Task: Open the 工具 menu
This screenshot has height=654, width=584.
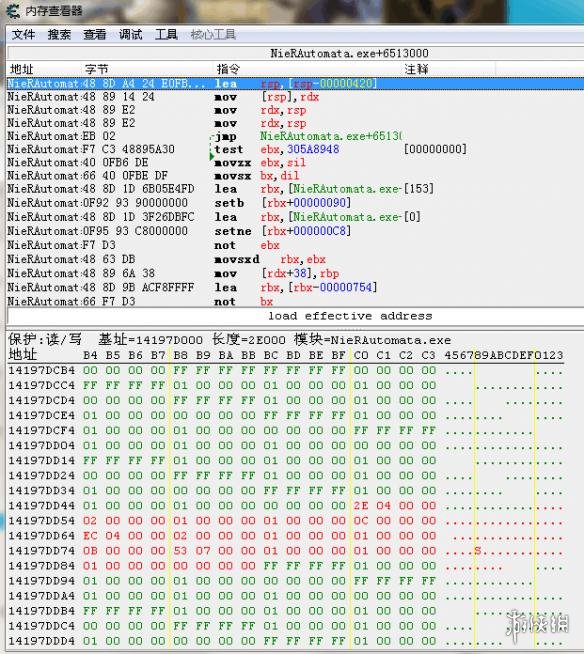Action: [x=166, y=35]
